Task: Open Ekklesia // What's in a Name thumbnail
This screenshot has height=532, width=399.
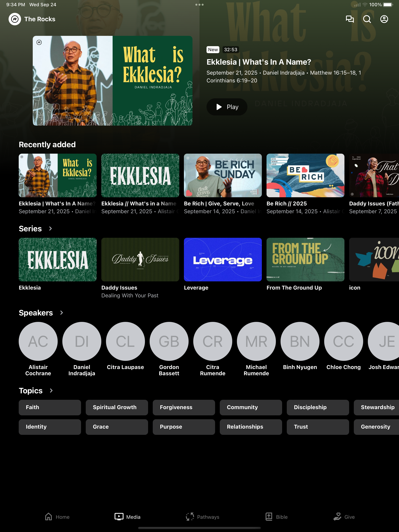Action: click(x=140, y=175)
